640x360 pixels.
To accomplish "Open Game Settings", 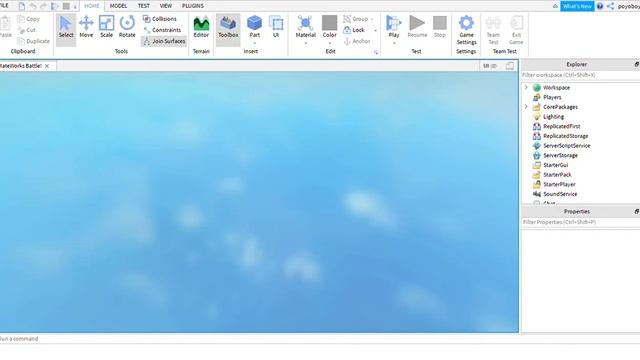I will (x=467, y=30).
